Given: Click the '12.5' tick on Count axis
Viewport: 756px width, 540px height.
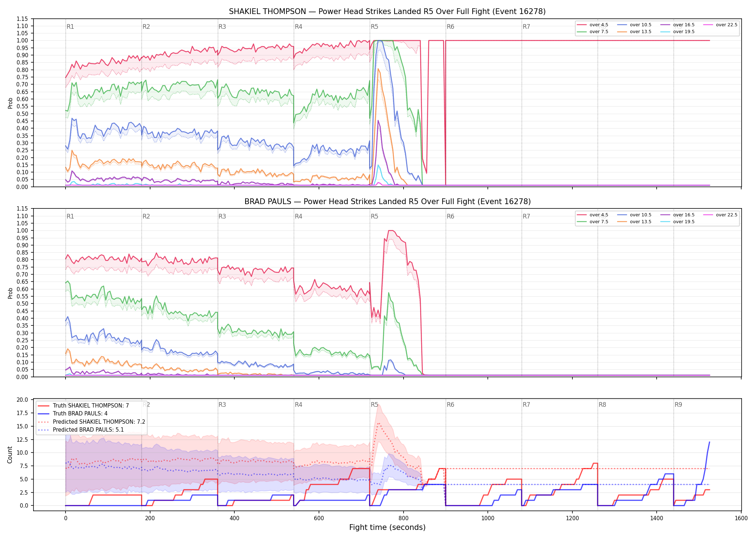Looking at the screenshot, I should (22, 440).
